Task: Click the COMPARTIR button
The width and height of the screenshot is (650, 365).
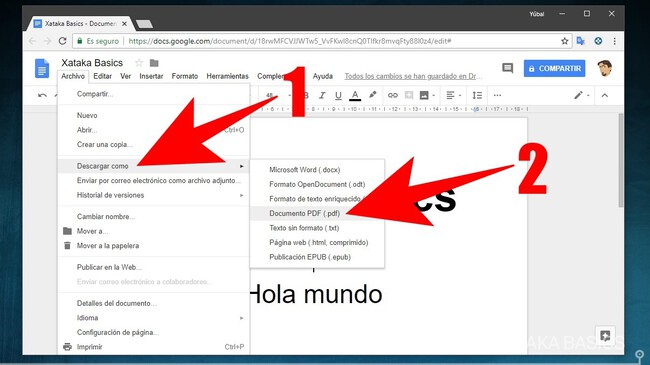Action: coord(554,68)
